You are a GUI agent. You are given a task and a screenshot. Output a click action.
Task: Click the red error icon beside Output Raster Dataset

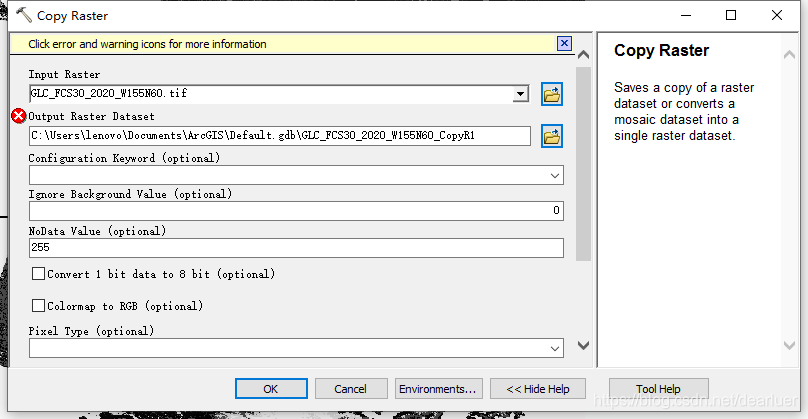(19, 116)
